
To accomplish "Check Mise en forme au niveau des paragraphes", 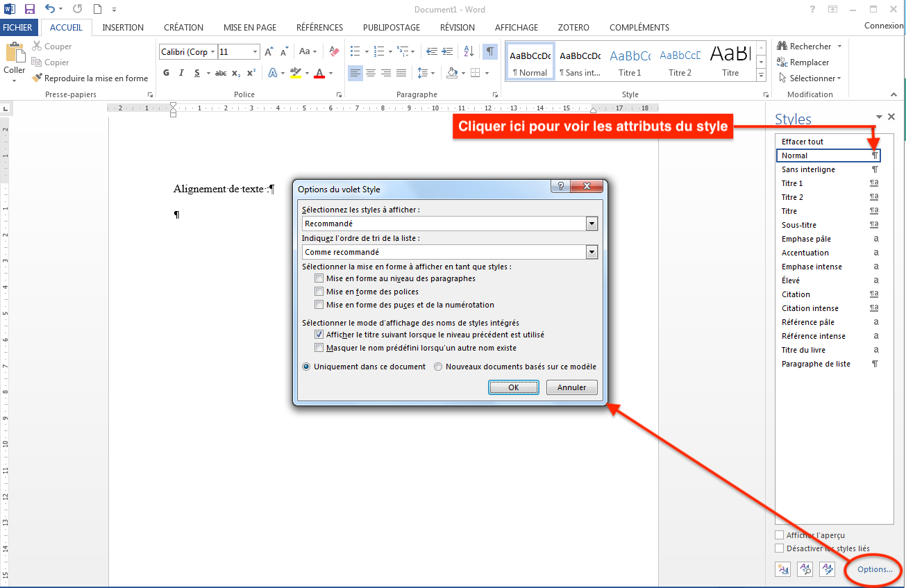I will click(319, 278).
